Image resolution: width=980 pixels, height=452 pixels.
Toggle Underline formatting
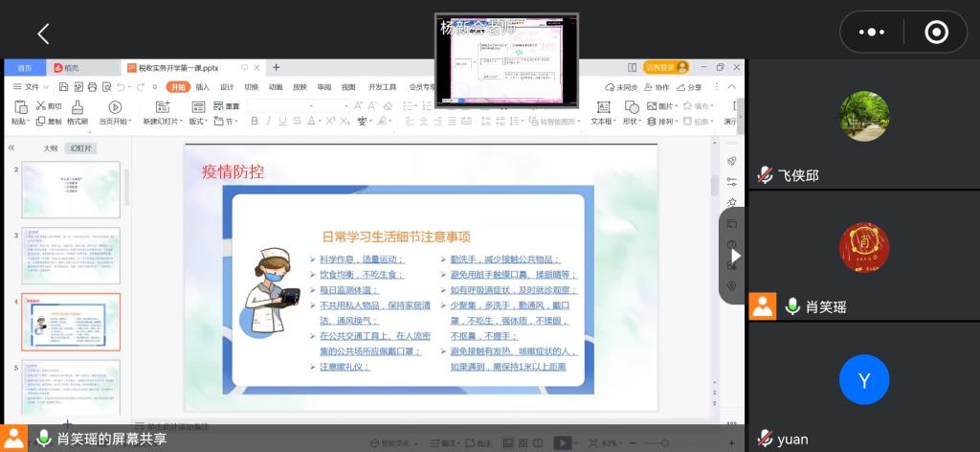tap(282, 122)
